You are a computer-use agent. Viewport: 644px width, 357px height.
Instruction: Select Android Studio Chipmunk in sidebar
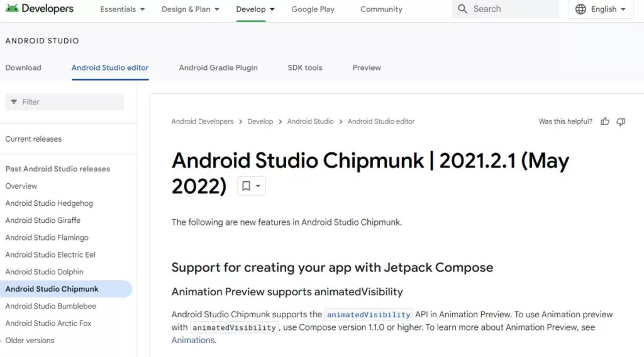point(65,289)
